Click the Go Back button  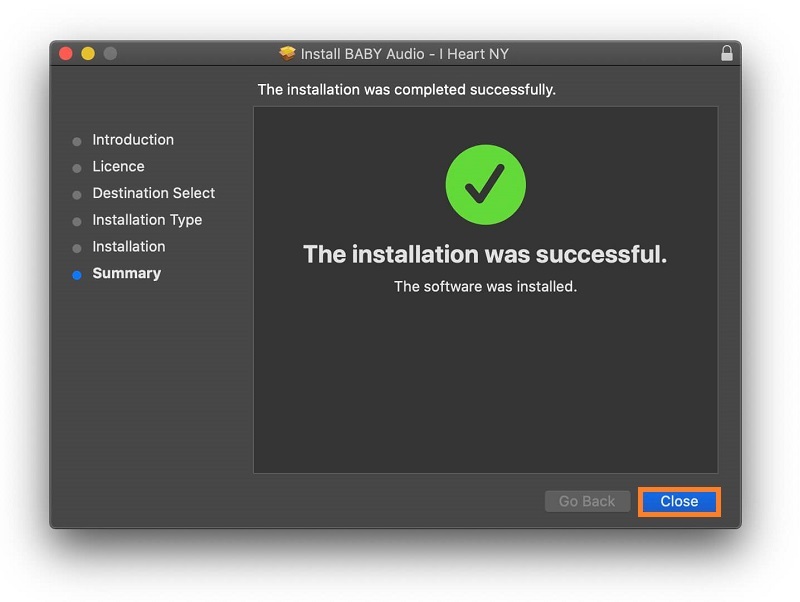click(587, 501)
